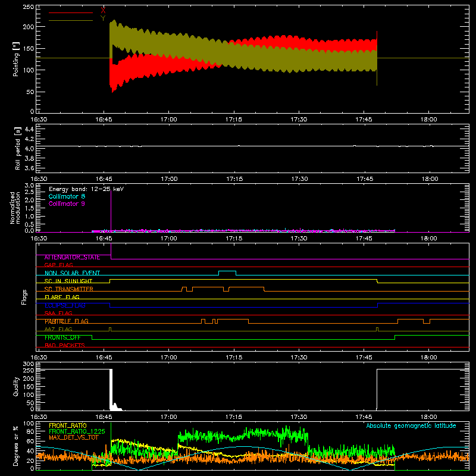Viewport: 476px width, 476px height.
Task: Click the first AAZ_FLAG pulse near 16:45
Action: (x=110, y=329)
